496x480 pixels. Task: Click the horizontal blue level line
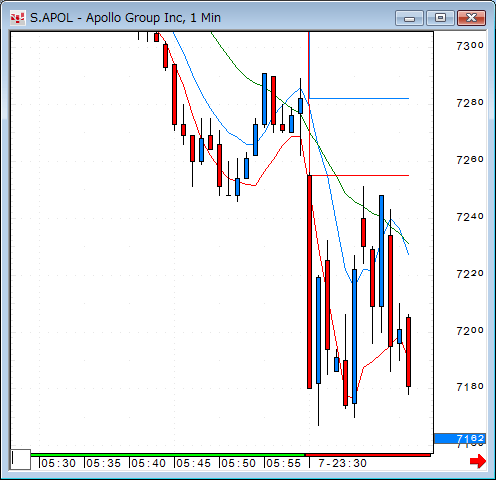[x=359, y=98]
